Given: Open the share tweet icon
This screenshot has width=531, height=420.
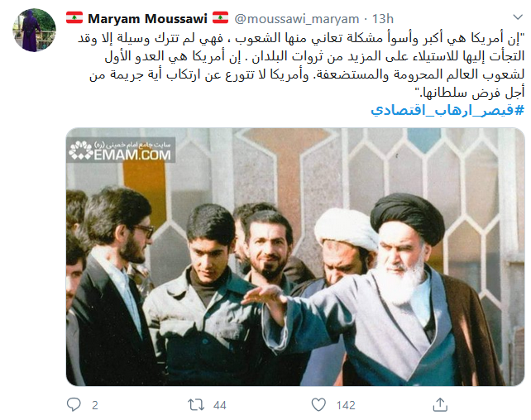Looking at the screenshot, I should click(440, 404).
